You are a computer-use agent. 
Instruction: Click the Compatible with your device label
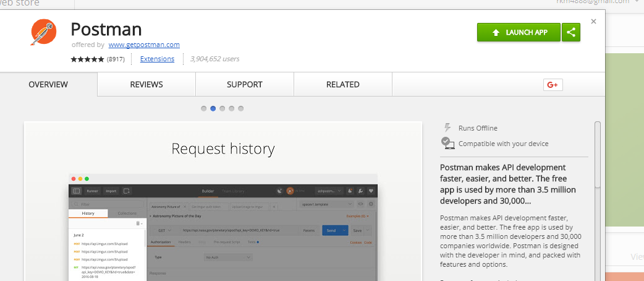(504, 144)
